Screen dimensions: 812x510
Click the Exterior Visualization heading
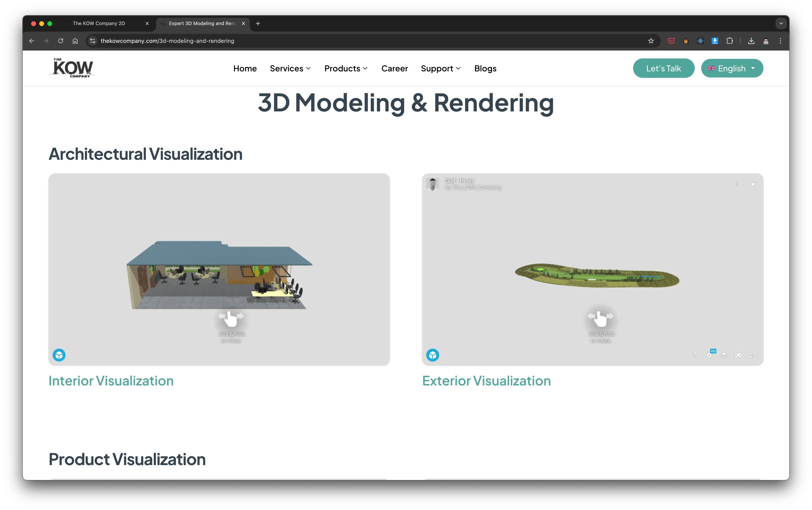pos(487,381)
